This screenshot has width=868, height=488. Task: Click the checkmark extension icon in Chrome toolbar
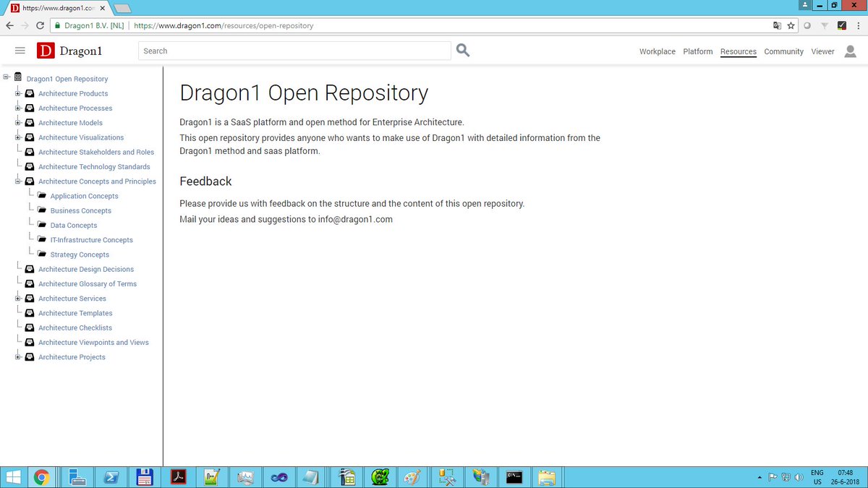pos(841,25)
